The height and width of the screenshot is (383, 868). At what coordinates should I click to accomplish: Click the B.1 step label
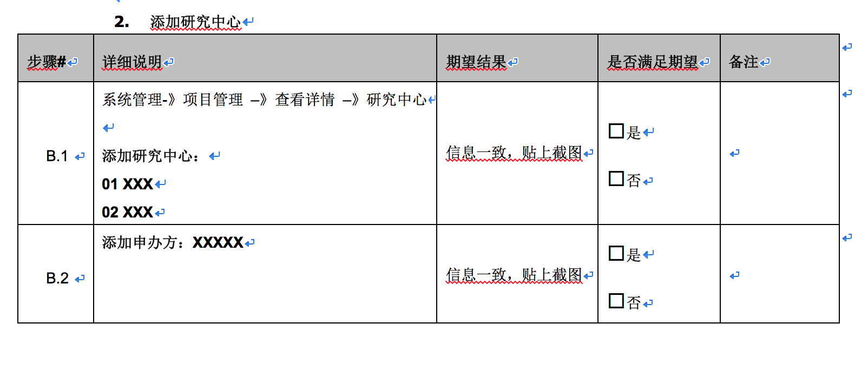click(x=57, y=156)
